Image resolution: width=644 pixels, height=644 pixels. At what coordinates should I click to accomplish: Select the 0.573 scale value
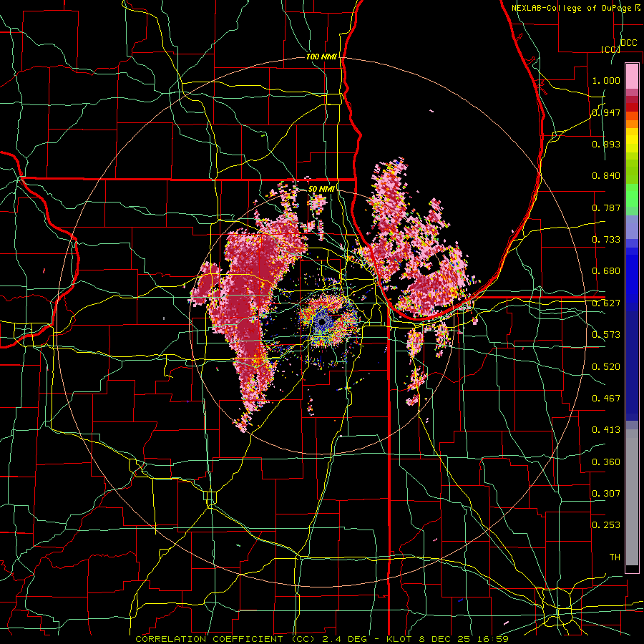606,335
